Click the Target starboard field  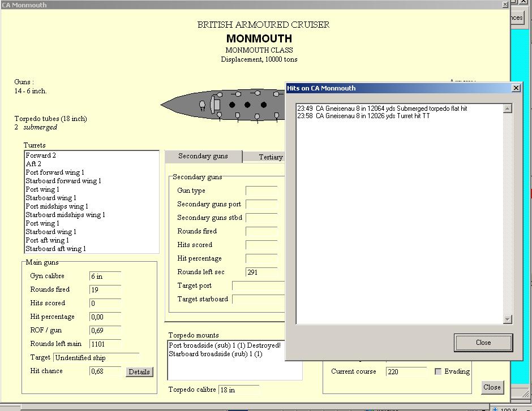click(259, 299)
